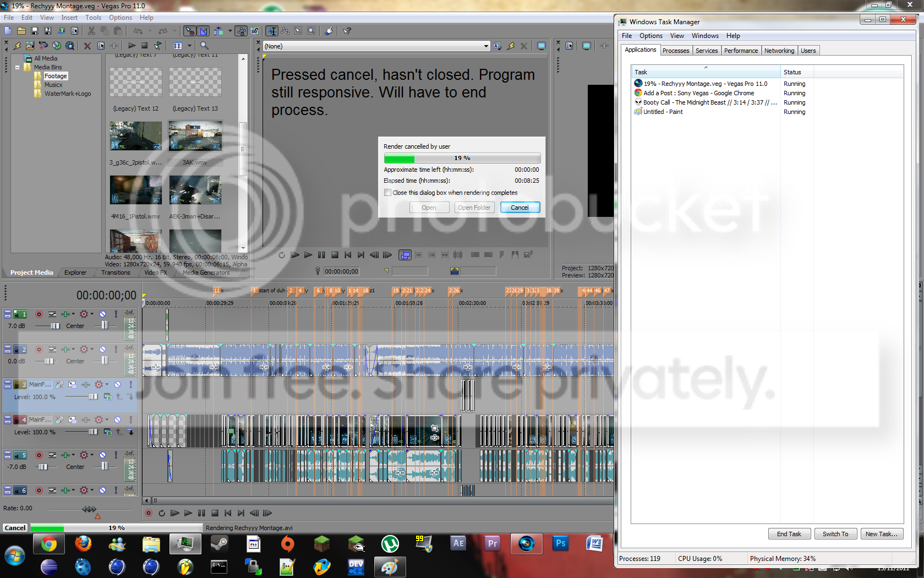Screen dimensions: 924x578
Task: Click the Save project floppy icon
Action: coord(34,31)
